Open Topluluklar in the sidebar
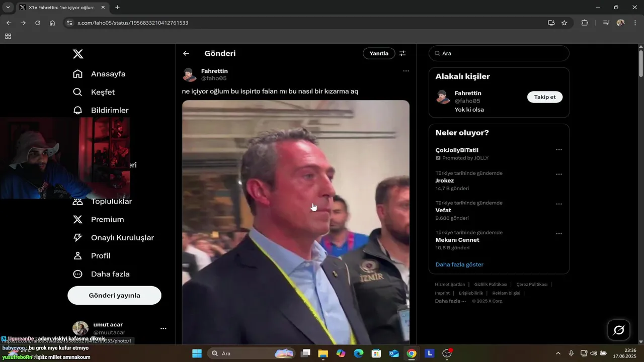The height and width of the screenshot is (362, 644). (102, 201)
